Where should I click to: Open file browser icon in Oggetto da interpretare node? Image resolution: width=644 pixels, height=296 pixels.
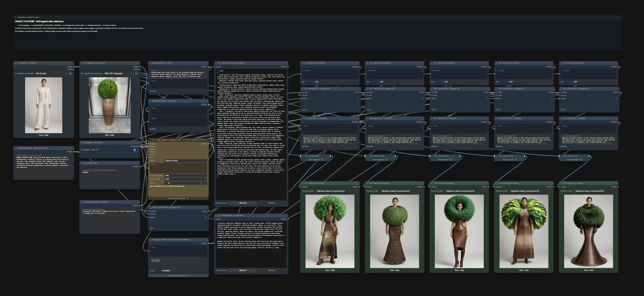[136, 74]
